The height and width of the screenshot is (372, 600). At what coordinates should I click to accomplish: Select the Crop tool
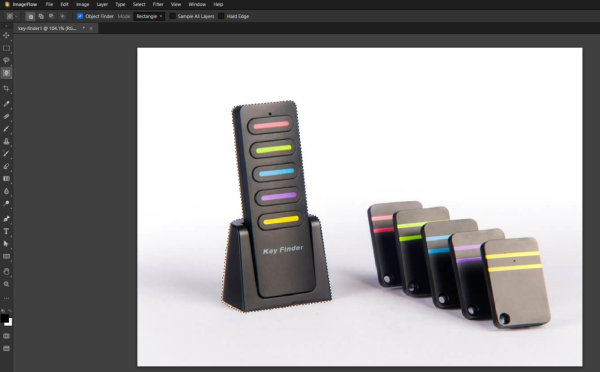6,88
